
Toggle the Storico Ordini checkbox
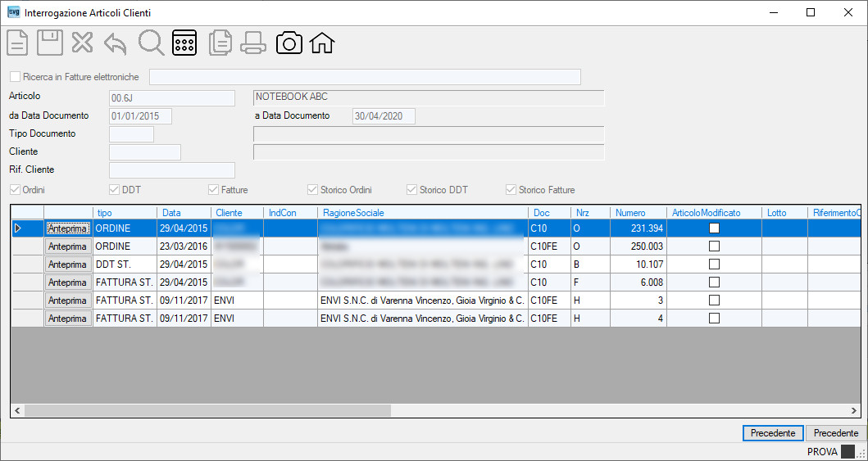pos(312,190)
